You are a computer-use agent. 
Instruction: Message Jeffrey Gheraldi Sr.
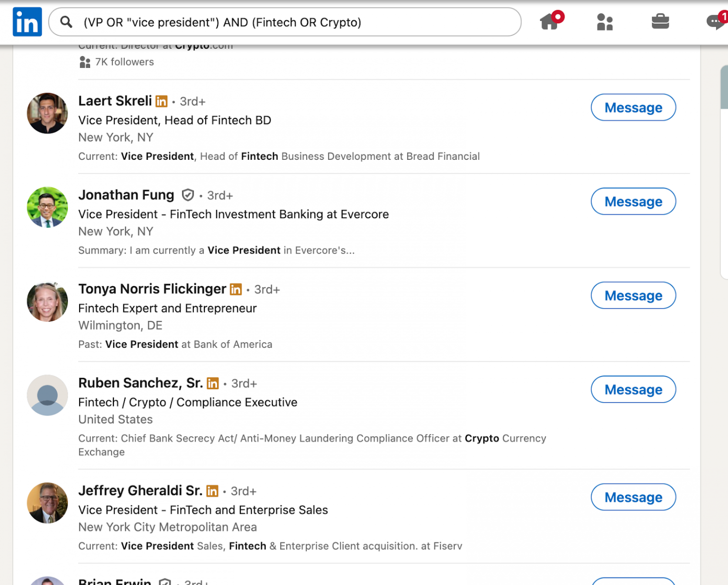point(633,497)
